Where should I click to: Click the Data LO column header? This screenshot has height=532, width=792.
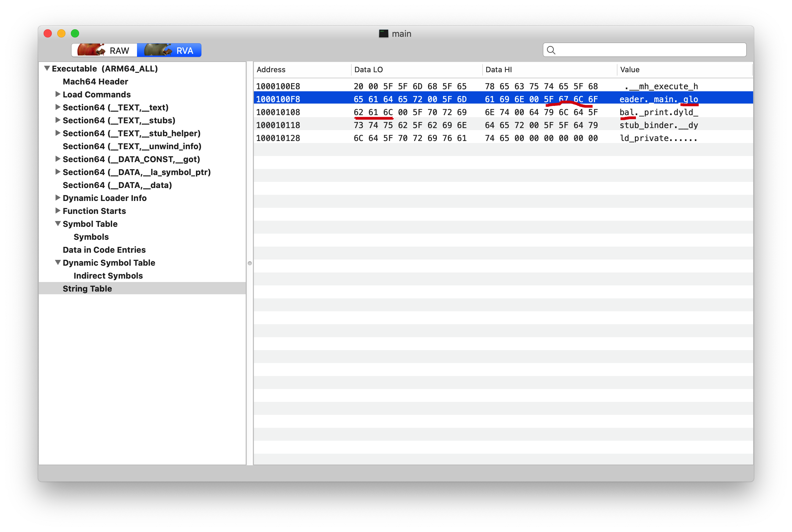pos(416,69)
